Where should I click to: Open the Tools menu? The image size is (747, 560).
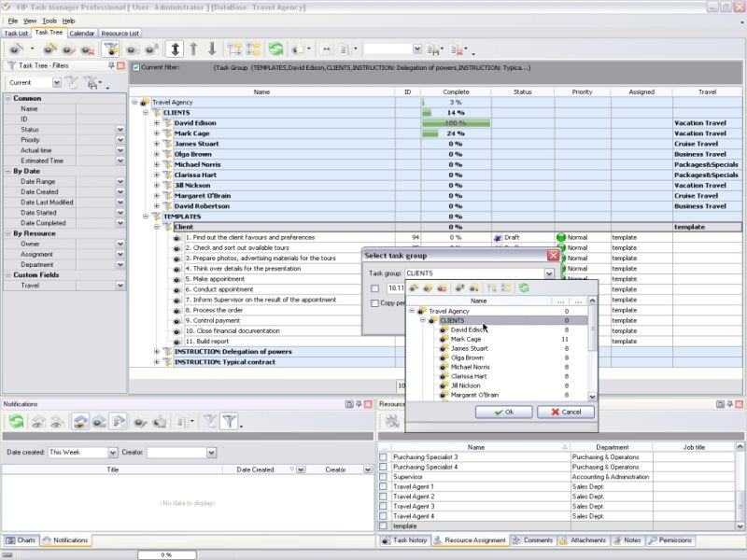click(x=49, y=21)
